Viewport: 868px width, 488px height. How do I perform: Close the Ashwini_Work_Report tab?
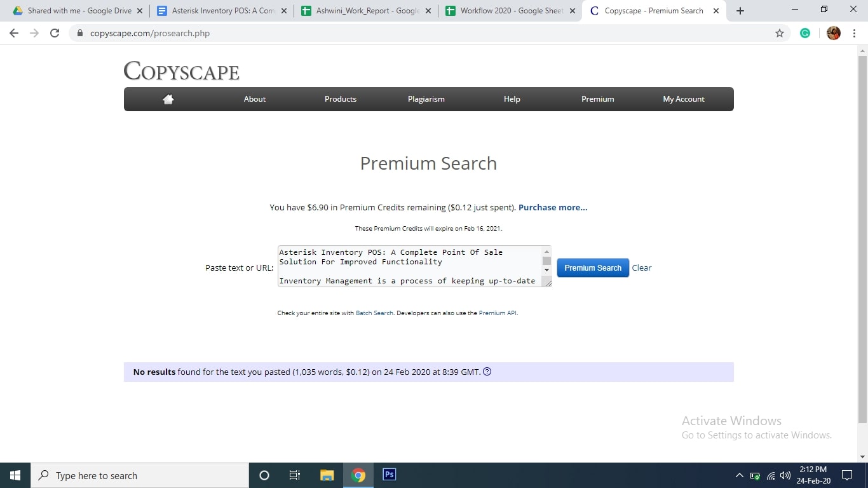tap(428, 11)
